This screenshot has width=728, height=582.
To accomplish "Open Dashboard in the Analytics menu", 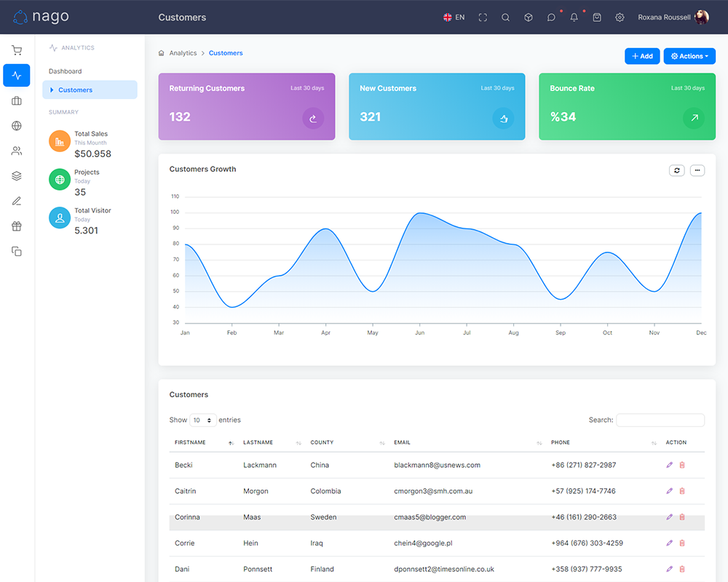I will pyautogui.click(x=65, y=71).
